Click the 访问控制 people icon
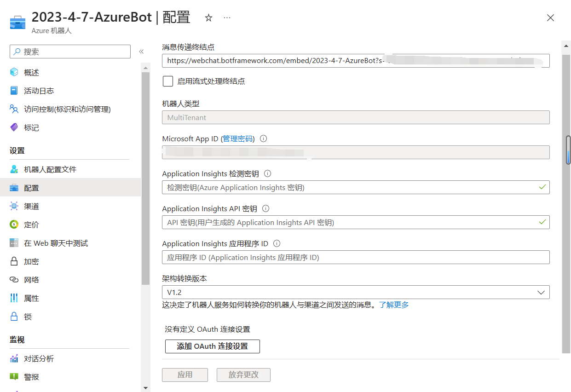The height and width of the screenshot is (392, 571). (14, 109)
